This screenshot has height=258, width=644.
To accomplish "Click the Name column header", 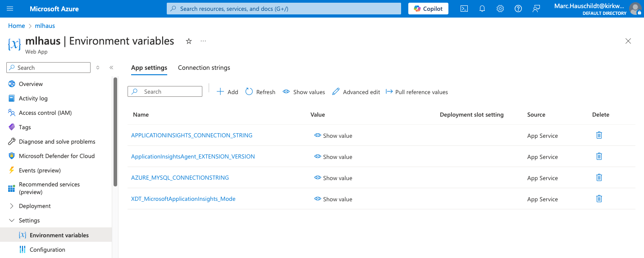I will coord(141,114).
